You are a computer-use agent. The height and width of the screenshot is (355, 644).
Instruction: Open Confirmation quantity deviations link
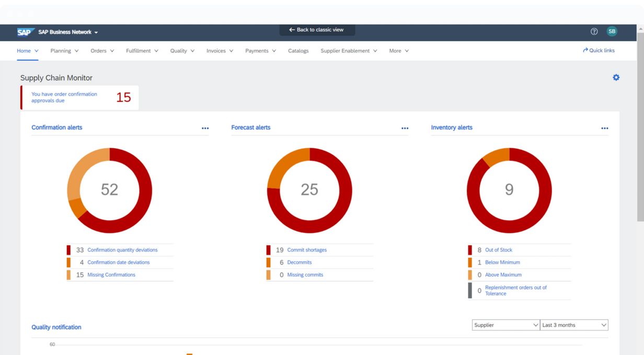point(122,250)
